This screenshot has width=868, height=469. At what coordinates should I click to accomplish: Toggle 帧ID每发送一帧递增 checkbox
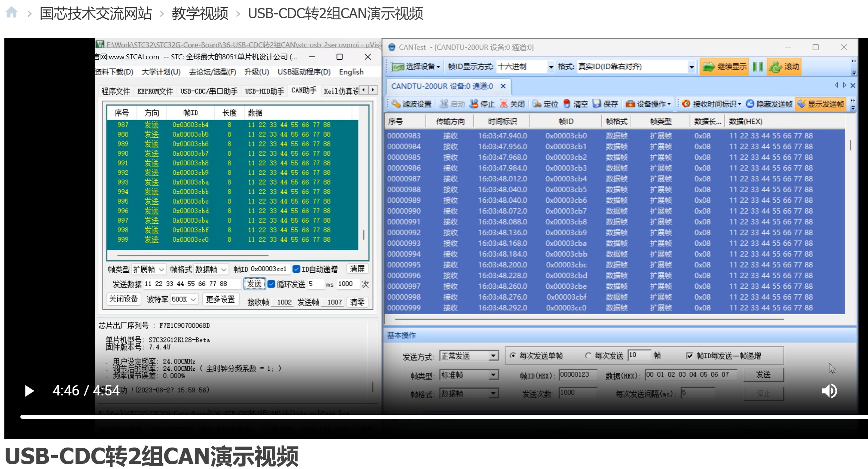(689, 356)
